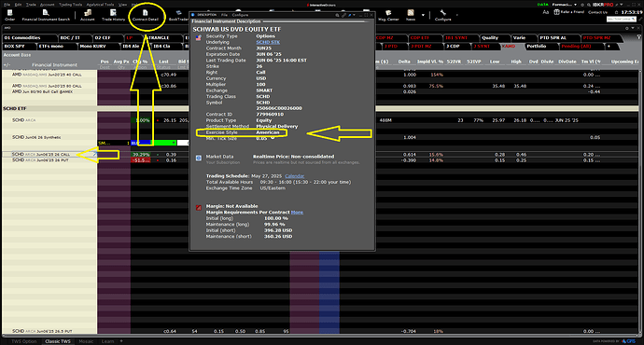The width and height of the screenshot is (644, 345).
Task: Open the layout name dropdown near DATA
Action: tap(565, 5)
